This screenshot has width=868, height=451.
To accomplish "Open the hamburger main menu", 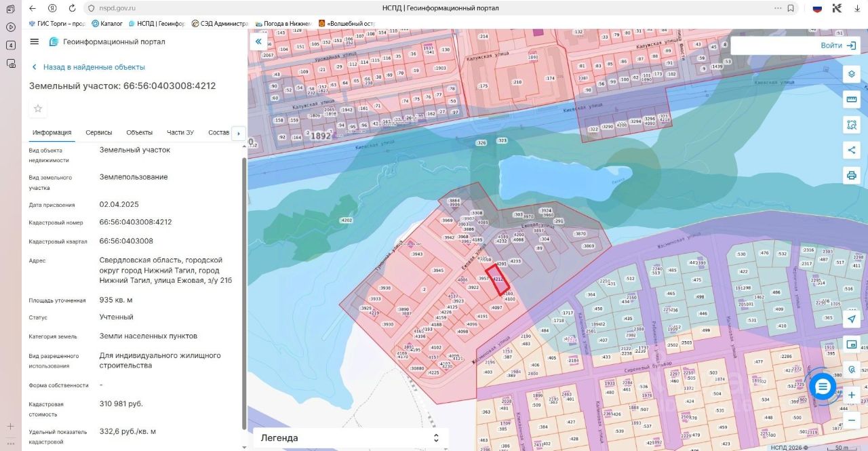I will pos(35,42).
